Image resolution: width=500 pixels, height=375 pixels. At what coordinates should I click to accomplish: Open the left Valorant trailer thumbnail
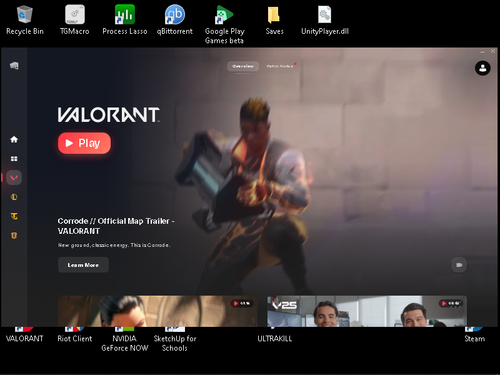click(x=158, y=311)
